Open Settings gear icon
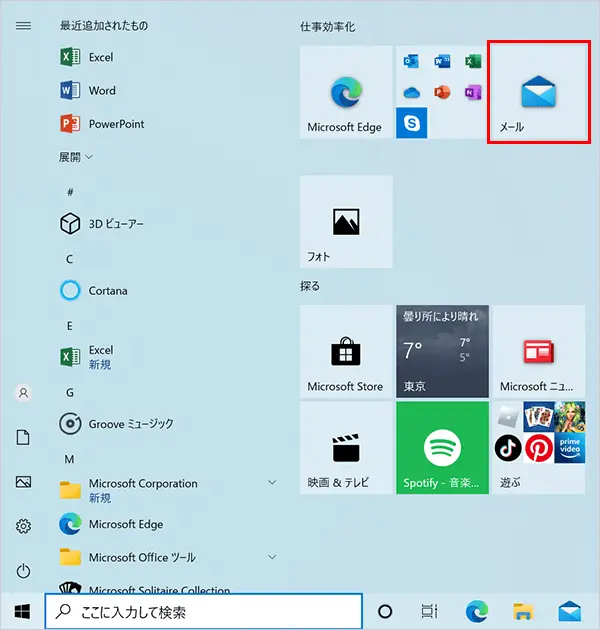 23,526
